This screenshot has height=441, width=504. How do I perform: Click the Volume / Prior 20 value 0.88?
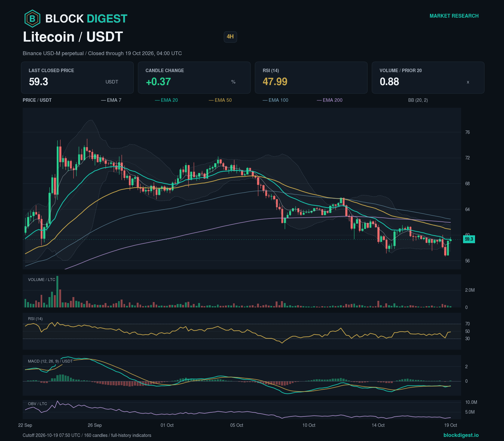389,82
